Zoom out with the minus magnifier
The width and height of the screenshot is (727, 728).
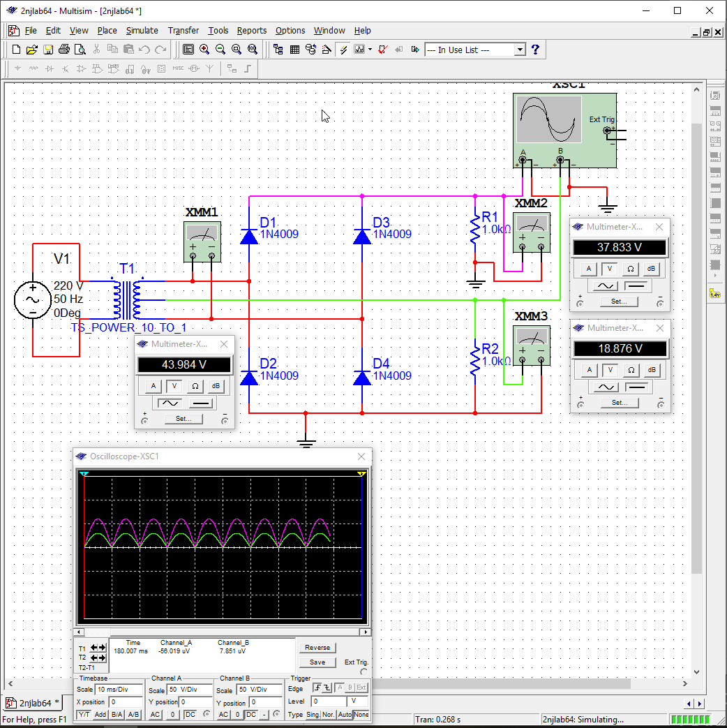click(220, 50)
